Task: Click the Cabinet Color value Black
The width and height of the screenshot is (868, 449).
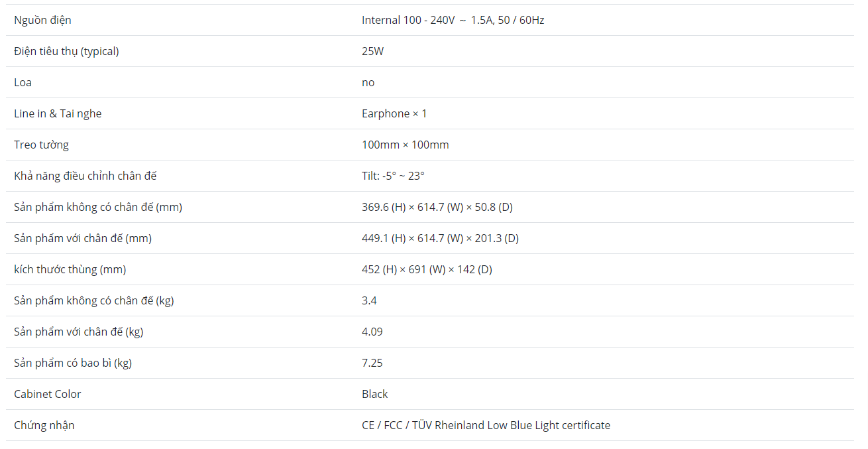Action: 374,394
